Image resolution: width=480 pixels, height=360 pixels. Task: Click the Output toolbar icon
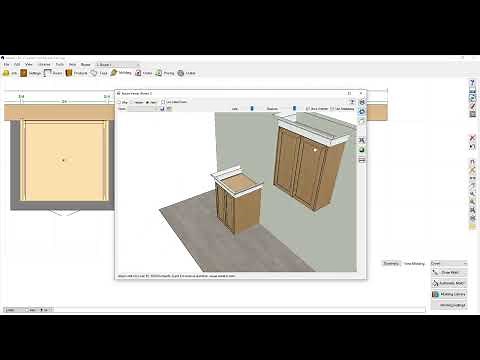click(181, 73)
